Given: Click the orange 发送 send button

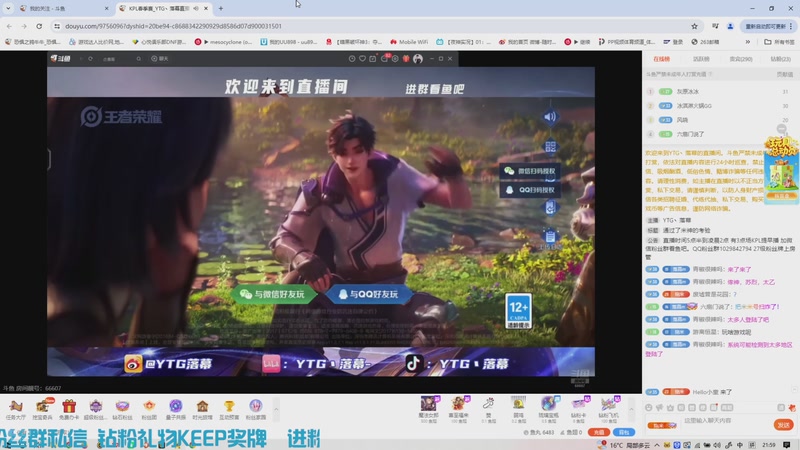Looking at the screenshot, I should click(x=783, y=424).
